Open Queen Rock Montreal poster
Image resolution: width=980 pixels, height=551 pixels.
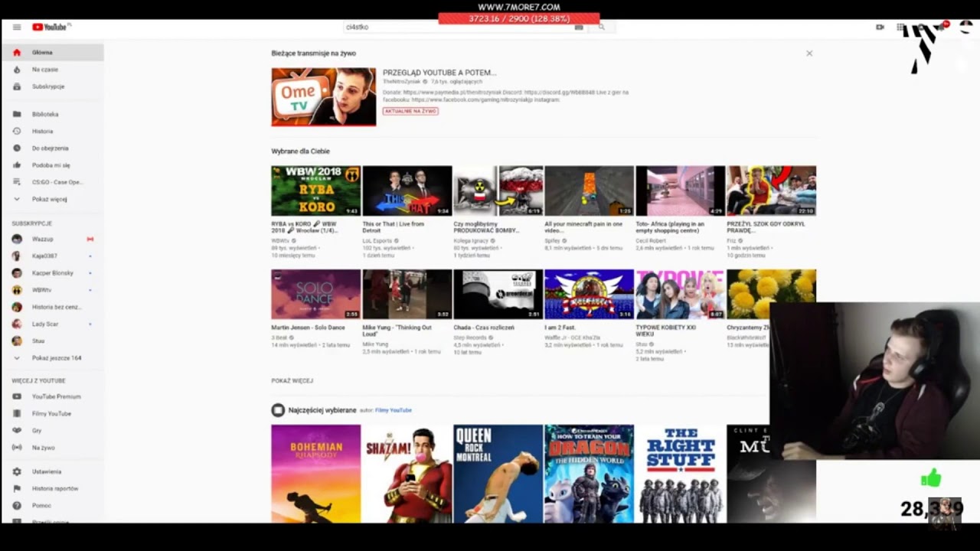pyautogui.click(x=498, y=474)
